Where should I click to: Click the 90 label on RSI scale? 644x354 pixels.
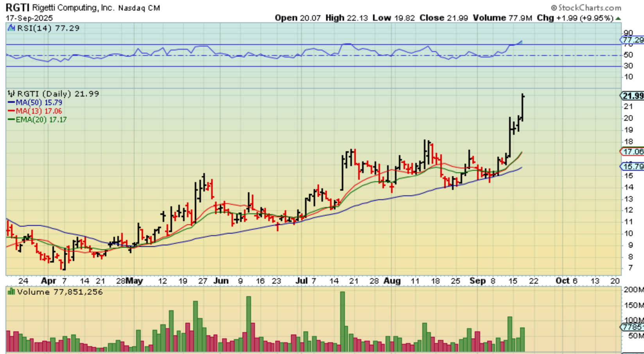tap(628, 33)
